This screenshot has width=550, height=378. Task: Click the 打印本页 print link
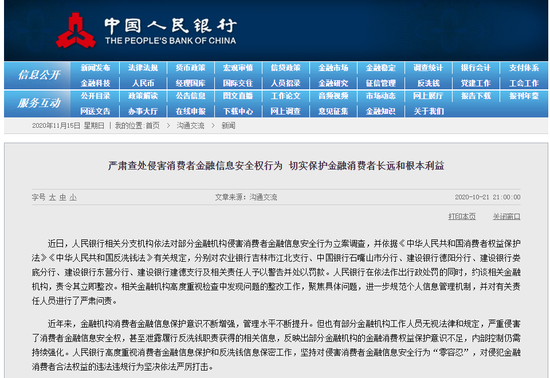coord(462,216)
